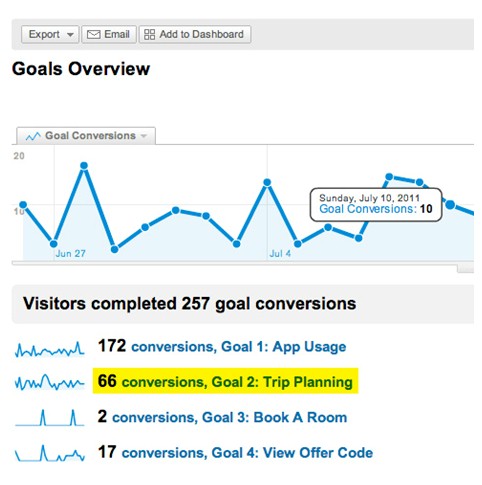
Task: Click the Book A Room sparkline graph
Action: (50, 418)
